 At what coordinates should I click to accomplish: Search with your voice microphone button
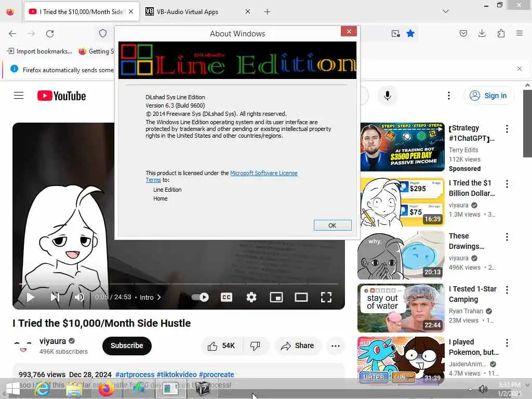click(x=387, y=96)
